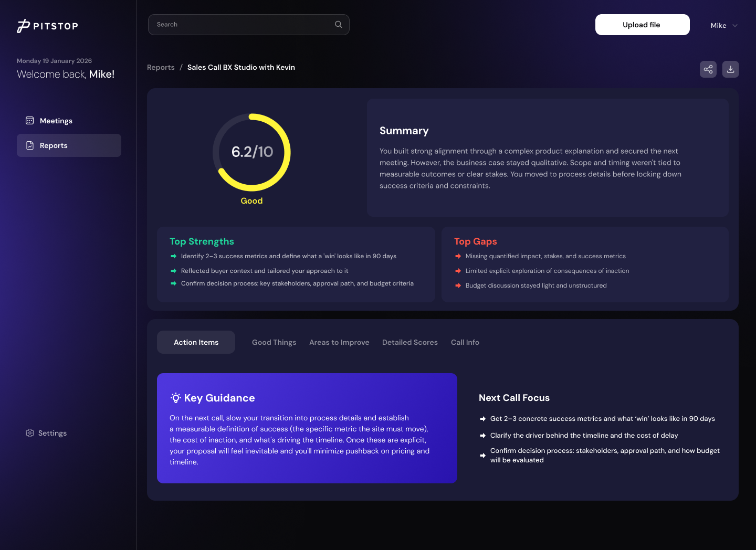Click the download report icon
The height and width of the screenshot is (550, 756).
click(x=730, y=69)
